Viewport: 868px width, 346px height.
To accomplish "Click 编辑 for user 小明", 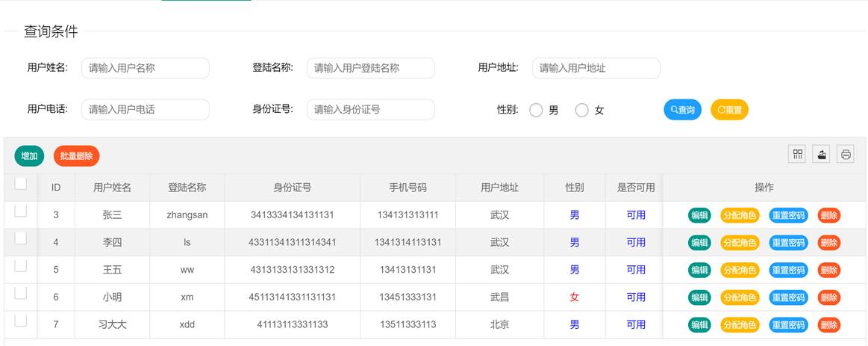I will [x=700, y=297].
